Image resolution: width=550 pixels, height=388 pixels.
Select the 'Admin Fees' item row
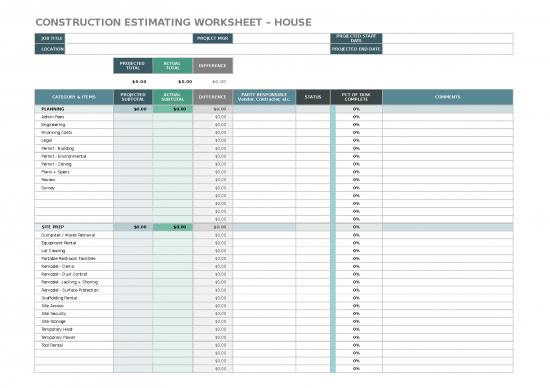click(53, 117)
